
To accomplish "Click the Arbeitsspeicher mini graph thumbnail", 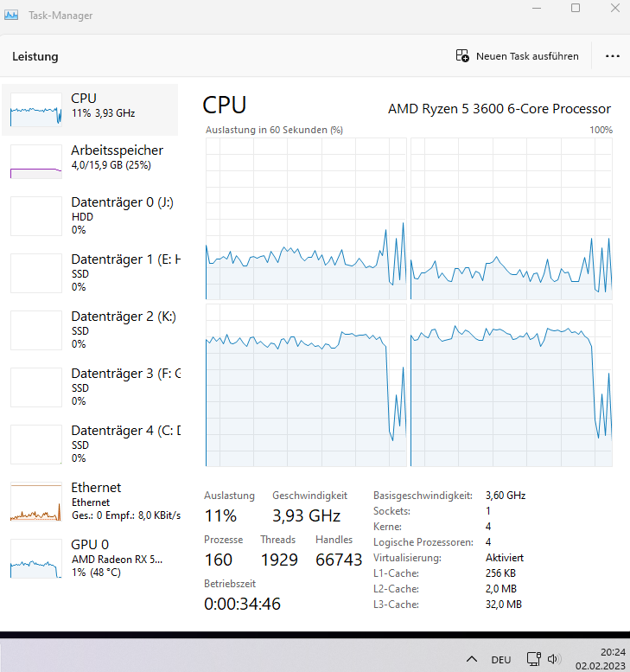I will click(x=36, y=162).
